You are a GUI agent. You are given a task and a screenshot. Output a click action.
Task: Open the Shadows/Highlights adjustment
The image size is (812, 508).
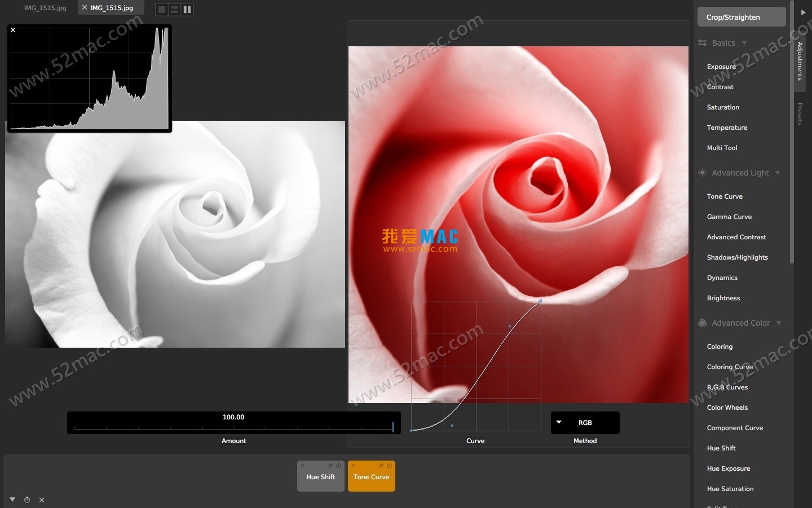coord(736,257)
